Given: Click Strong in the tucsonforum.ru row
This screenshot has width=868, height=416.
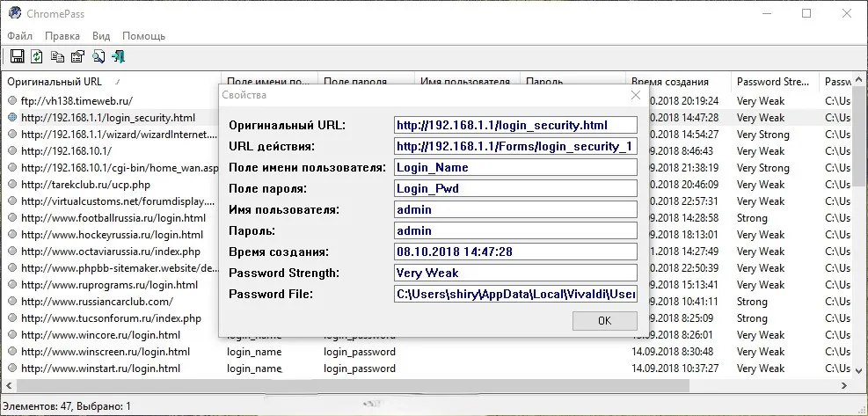Looking at the screenshot, I should pyautogui.click(x=752, y=318).
